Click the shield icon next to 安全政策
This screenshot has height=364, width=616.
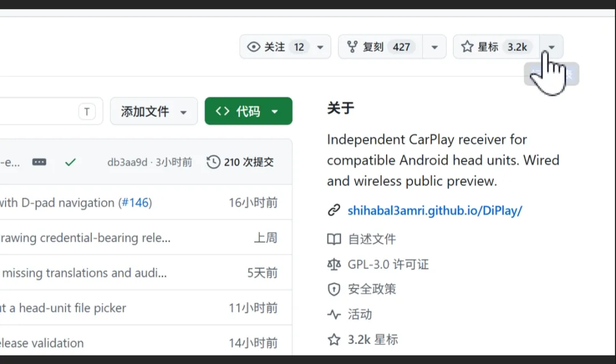point(334,289)
